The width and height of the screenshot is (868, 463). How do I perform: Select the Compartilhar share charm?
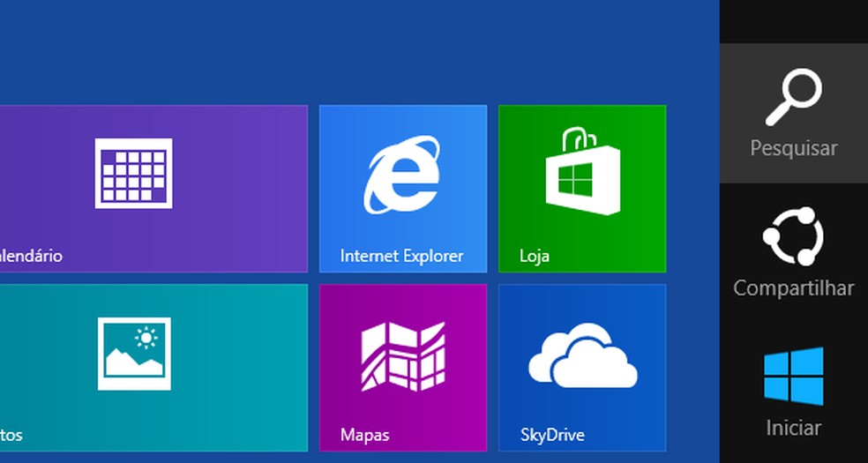pyautogui.click(x=794, y=253)
